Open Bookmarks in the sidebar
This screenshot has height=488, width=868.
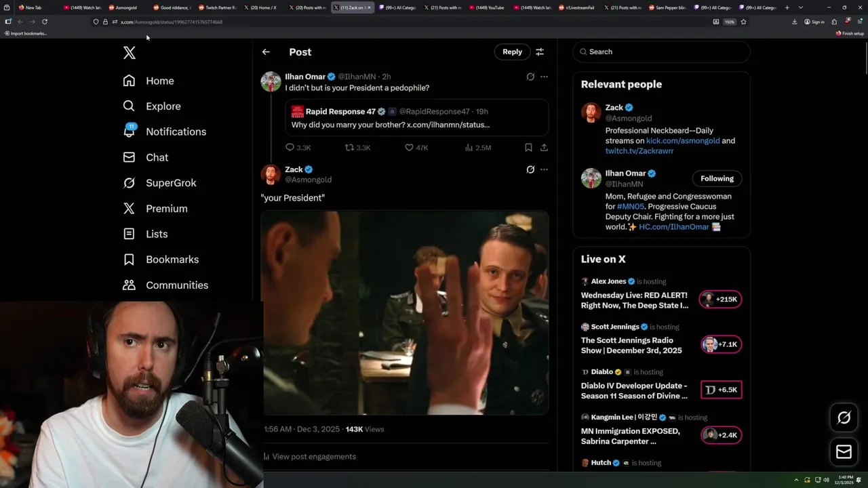tap(161, 260)
